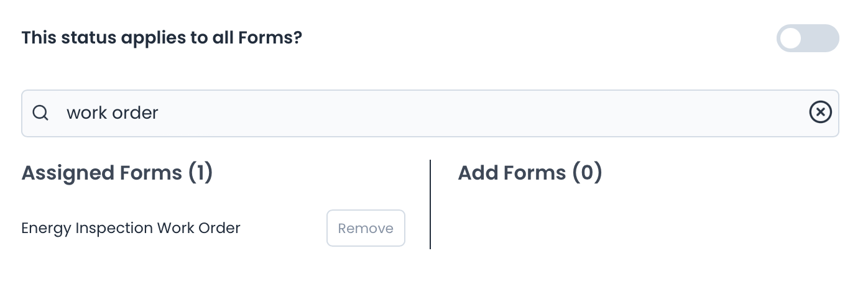Click the "This status applies to all Forms?" label
Screen dimensions: 868x307
point(162,38)
